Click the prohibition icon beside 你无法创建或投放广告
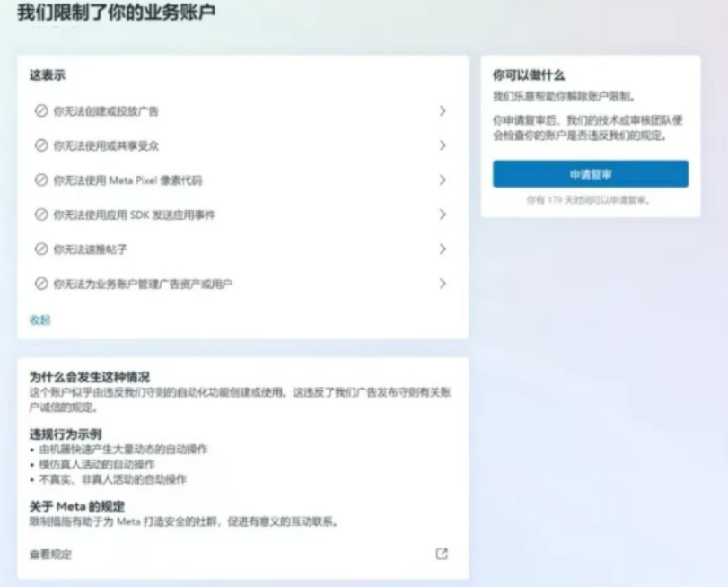This screenshot has height=587, width=728. pyautogui.click(x=40, y=111)
